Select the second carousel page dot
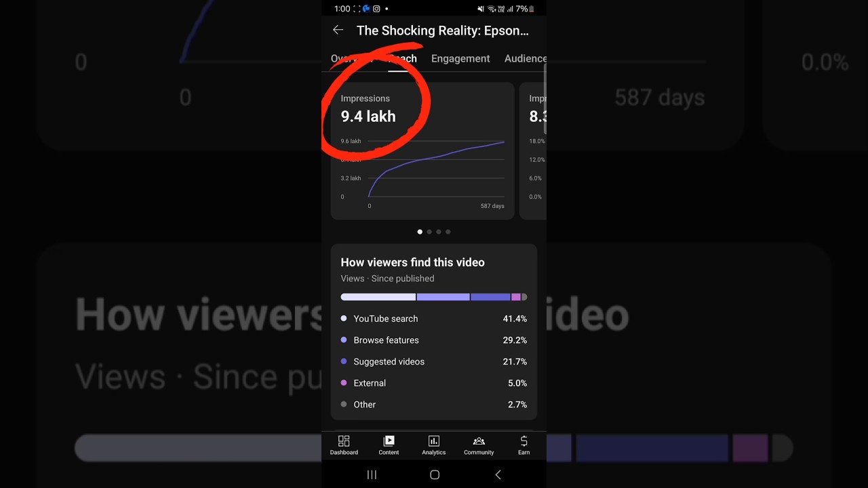This screenshot has height=488, width=868. (429, 232)
